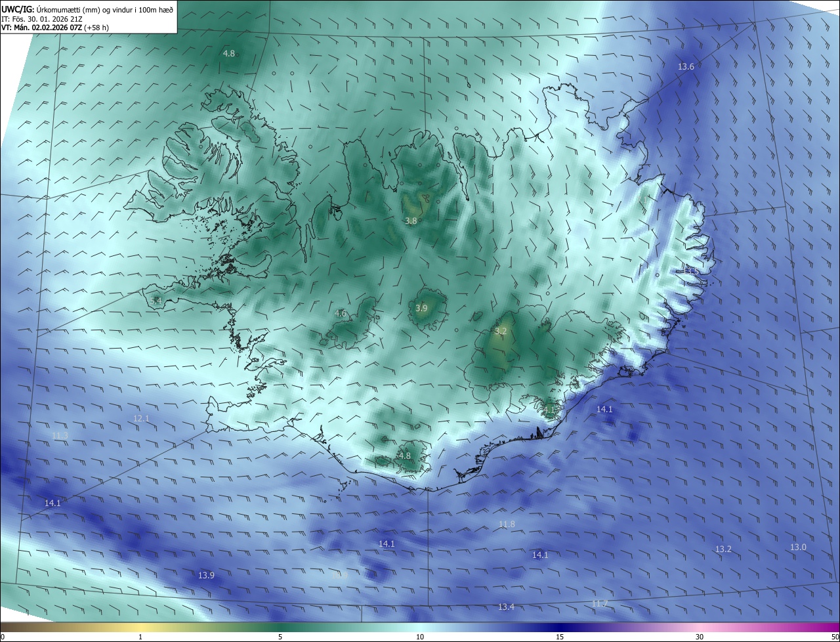Click the 12.1 value on the map

(141, 418)
